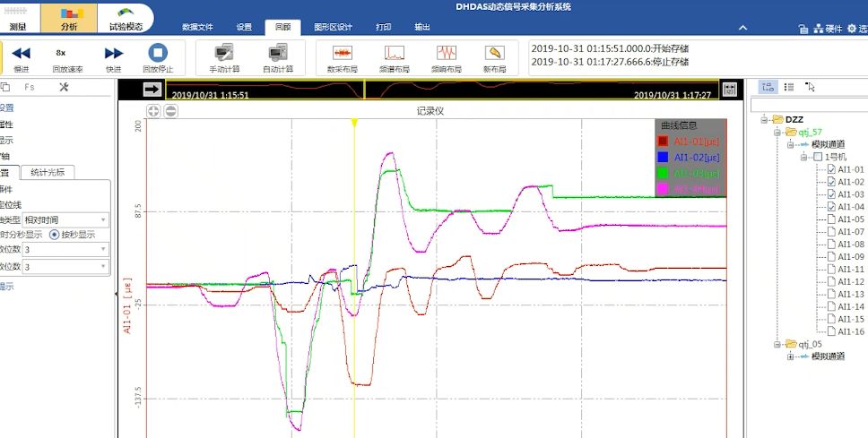Select the 按秒显示 radio button
Image resolution: width=868 pixels, height=438 pixels.
point(54,235)
